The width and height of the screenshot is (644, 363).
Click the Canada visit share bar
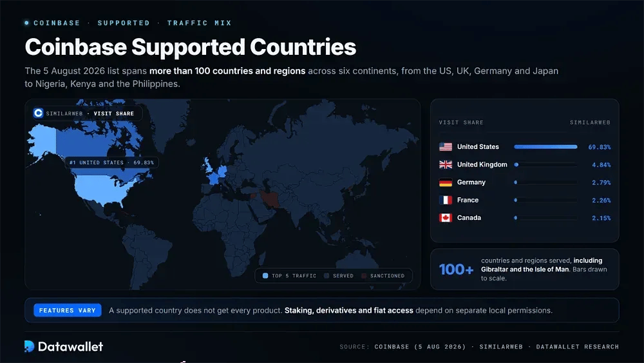coord(545,218)
